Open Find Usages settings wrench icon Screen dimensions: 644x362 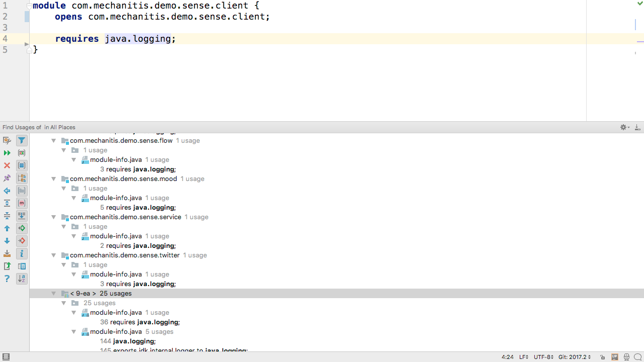tap(7, 140)
